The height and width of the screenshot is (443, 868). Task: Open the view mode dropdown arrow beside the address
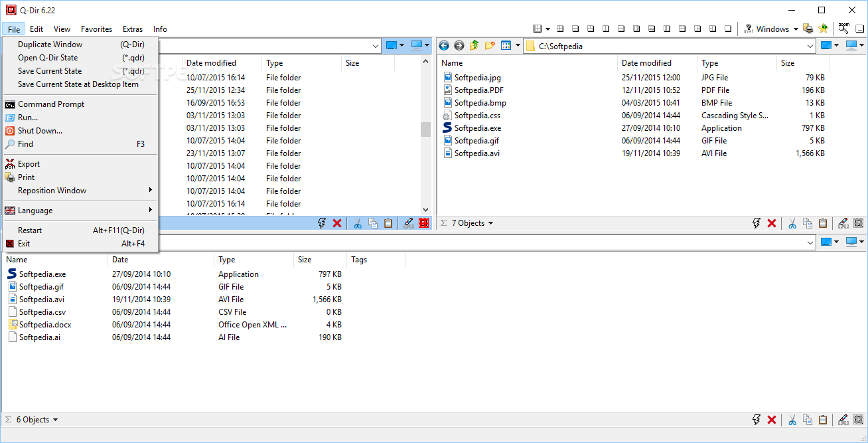click(516, 46)
